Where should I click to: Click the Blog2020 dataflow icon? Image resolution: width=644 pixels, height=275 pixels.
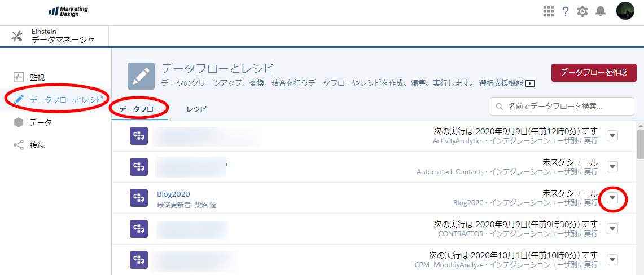tap(139, 198)
